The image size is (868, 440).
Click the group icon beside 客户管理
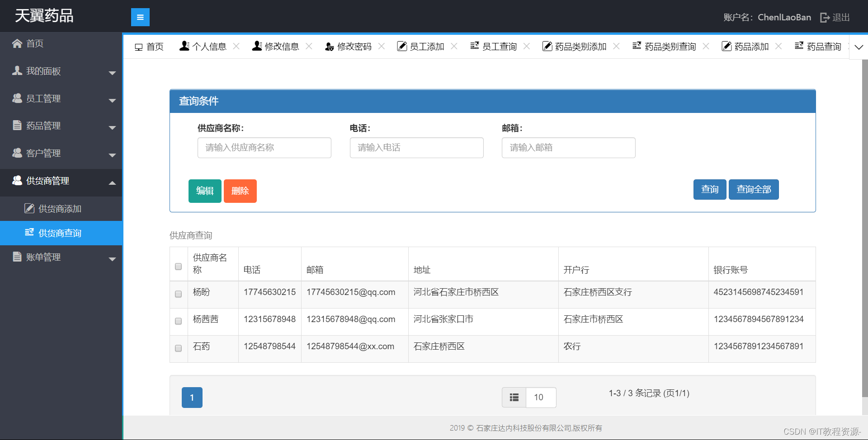click(17, 153)
